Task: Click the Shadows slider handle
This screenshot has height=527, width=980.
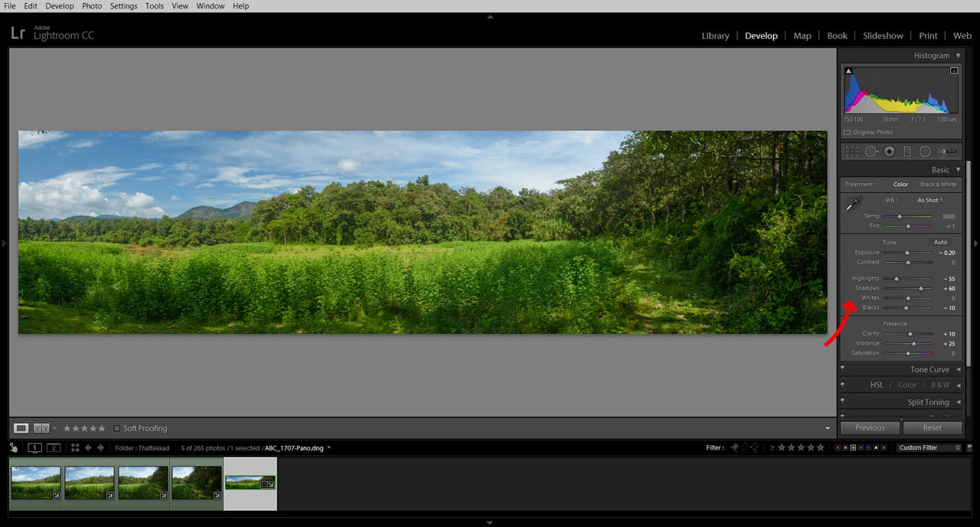Action: [921, 289]
